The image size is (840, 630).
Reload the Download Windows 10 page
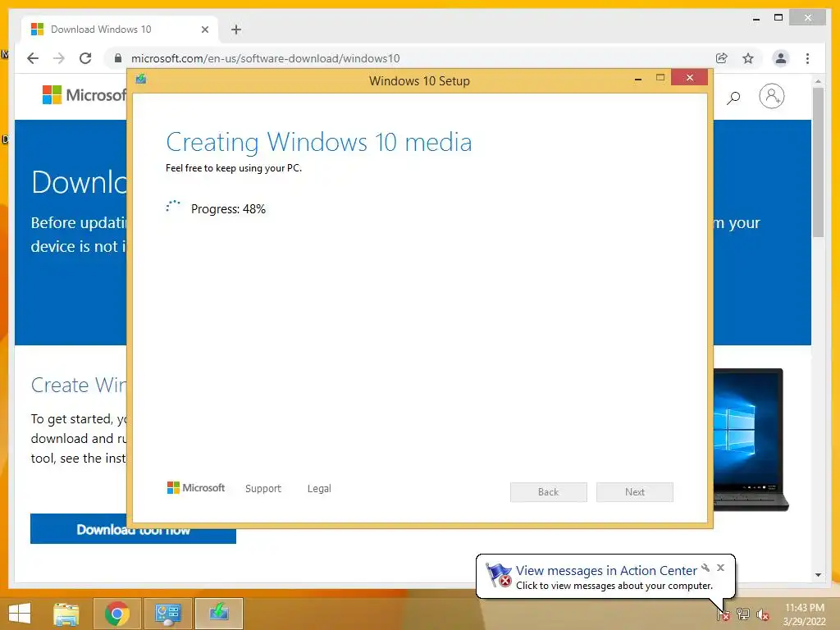[x=85, y=58]
